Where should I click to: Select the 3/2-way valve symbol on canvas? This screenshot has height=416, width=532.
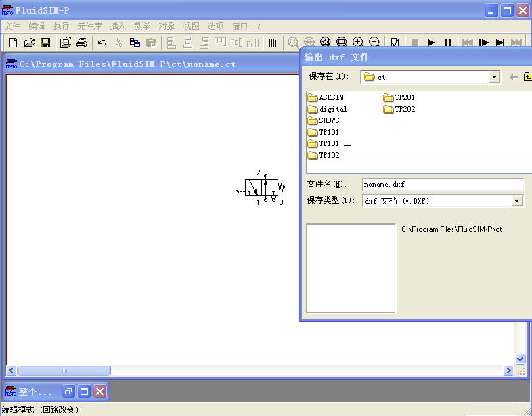tap(261, 188)
